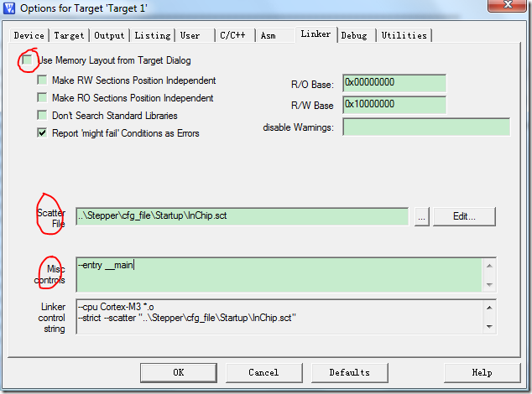Screen dimensions: 532x394
Task: Click the Scatter File path field
Action: coord(242,216)
